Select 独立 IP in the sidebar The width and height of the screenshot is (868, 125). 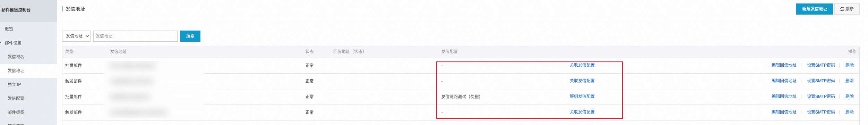click(14, 84)
